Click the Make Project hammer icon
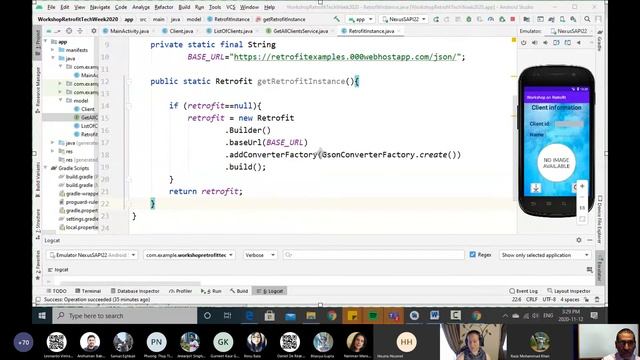 coord(336,19)
